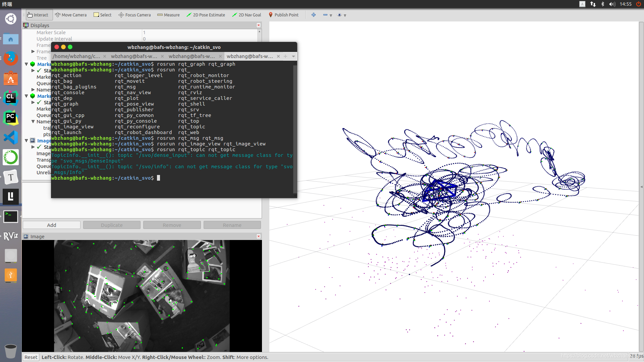Switch to the /home/wbzhang/c... terminal tab
Image resolution: width=644 pixels, height=362 pixels.
coord(76,56)
